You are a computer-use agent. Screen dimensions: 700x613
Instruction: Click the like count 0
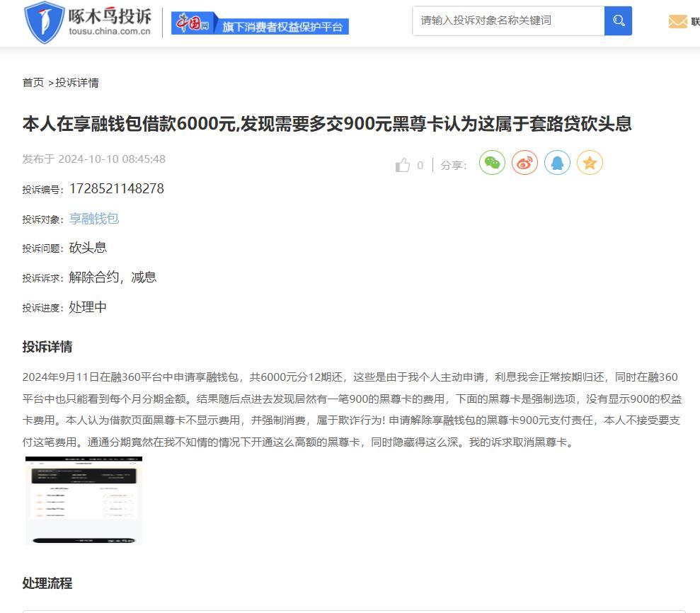[x=420, y=166]
